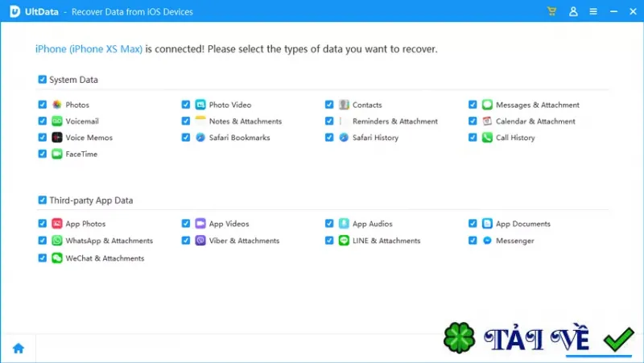Screen dimensions: 644x363
Task: Click the Safari History compass icon
Action: 344,138
